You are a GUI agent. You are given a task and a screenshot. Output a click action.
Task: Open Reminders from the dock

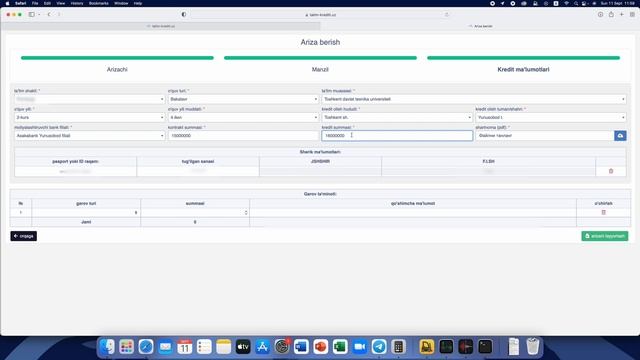[204, 347]
